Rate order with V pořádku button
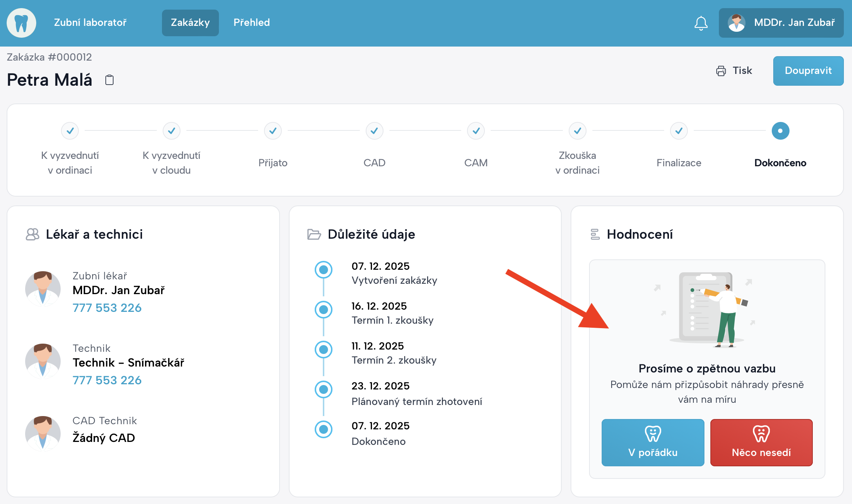Viewport: 852px width, 504px height. 653,442
